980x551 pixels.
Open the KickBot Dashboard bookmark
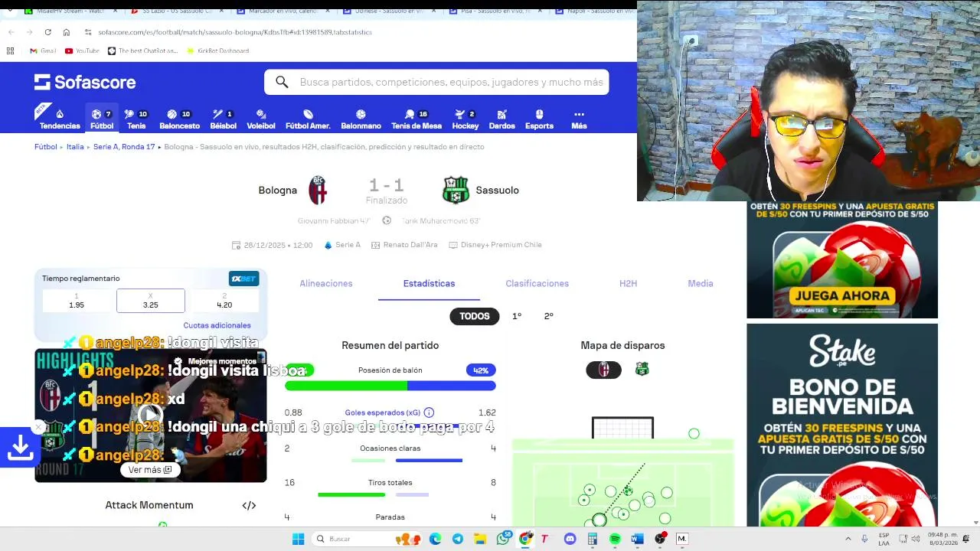pyautogui.click(x=217, y=51)
